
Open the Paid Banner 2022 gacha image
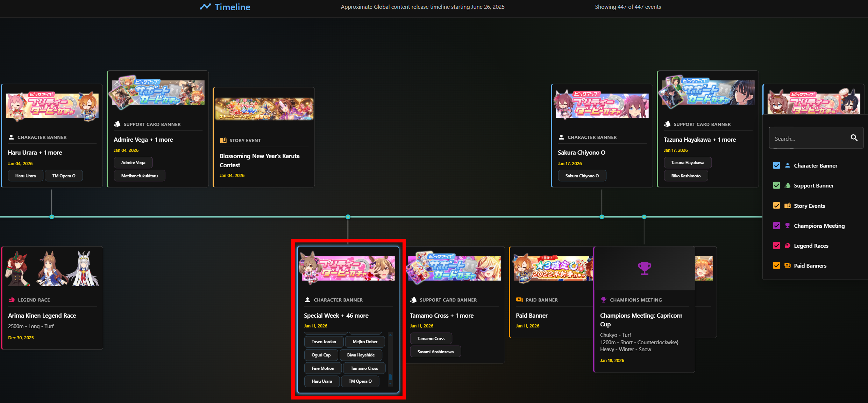click(553, 268)
